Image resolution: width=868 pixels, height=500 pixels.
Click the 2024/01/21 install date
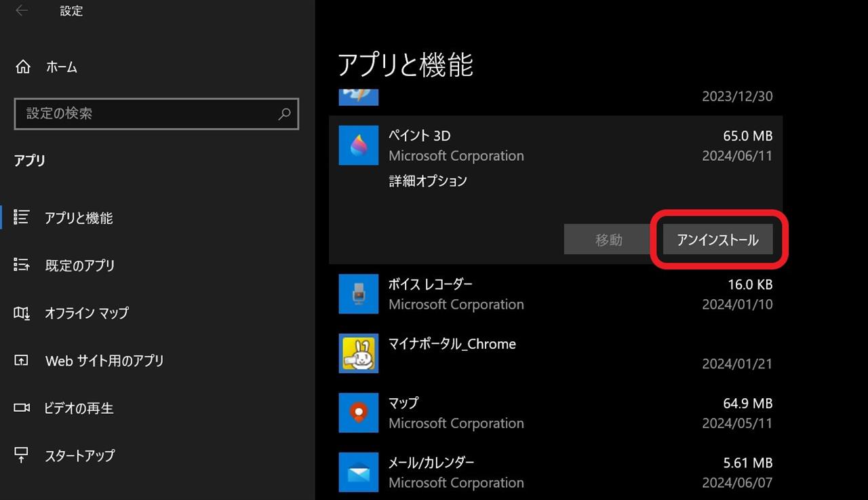coord(737,364)
